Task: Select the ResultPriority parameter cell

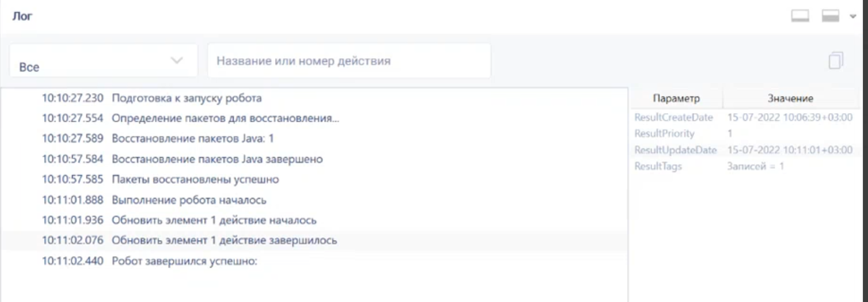Action: [x=664, y=133]
